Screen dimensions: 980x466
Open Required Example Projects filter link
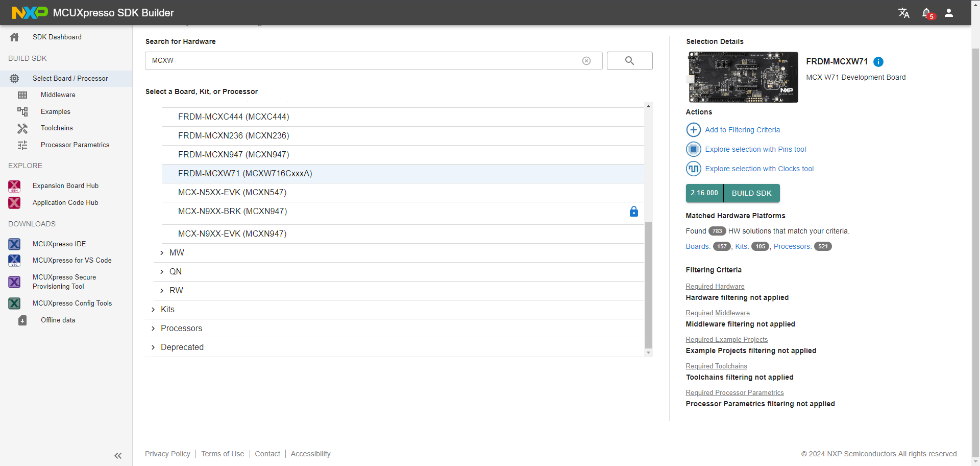727,340
